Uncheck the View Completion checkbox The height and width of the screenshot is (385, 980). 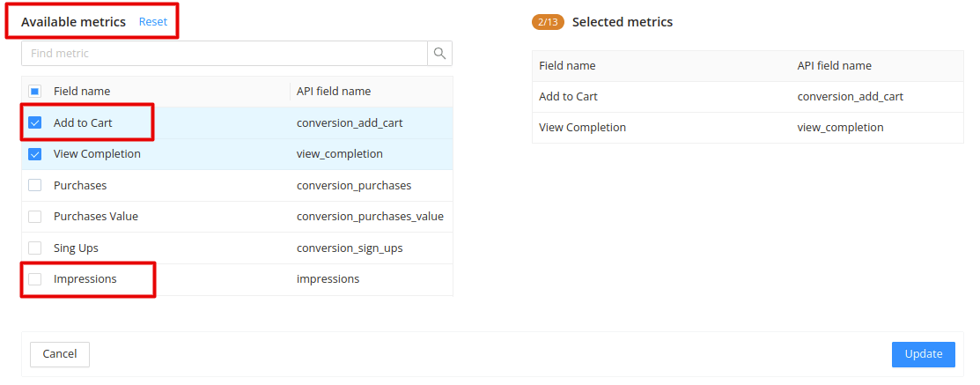click(x=35, y=154)
